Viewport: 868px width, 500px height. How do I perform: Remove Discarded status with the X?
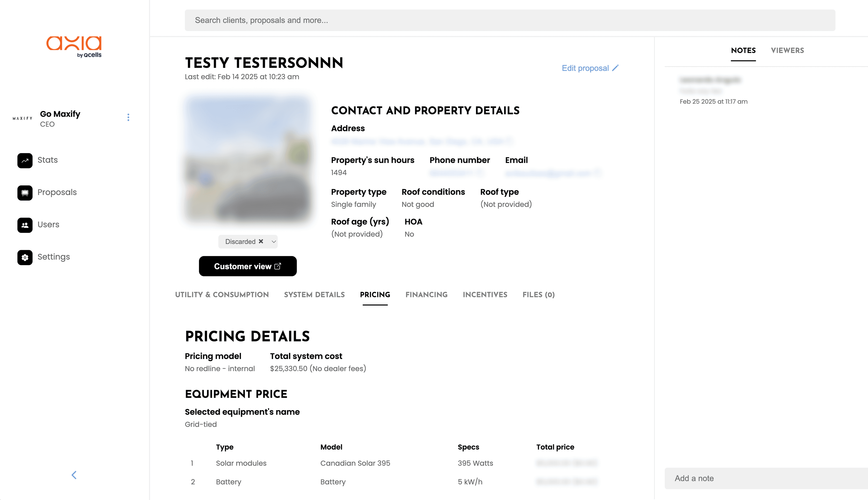(x=261, y=242)
